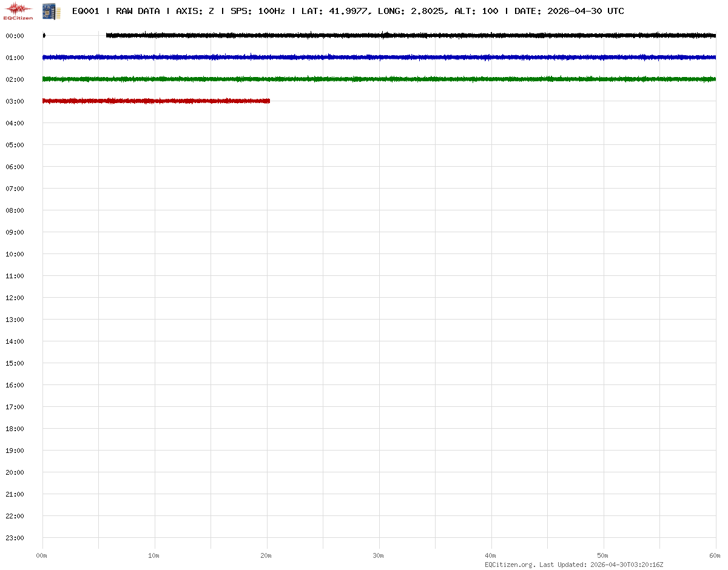
Task: Select the 23:00 hour label
Action: click(15, 538)
